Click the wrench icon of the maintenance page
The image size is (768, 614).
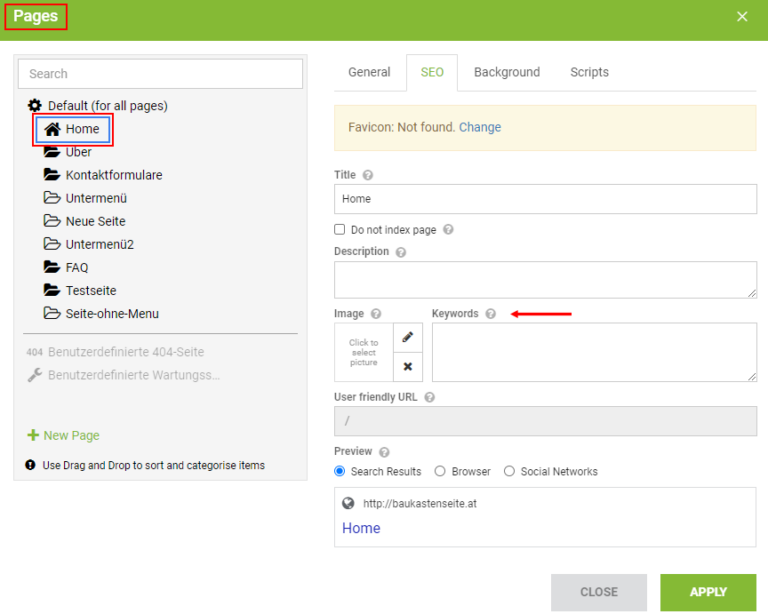click(x=35, y=375)
